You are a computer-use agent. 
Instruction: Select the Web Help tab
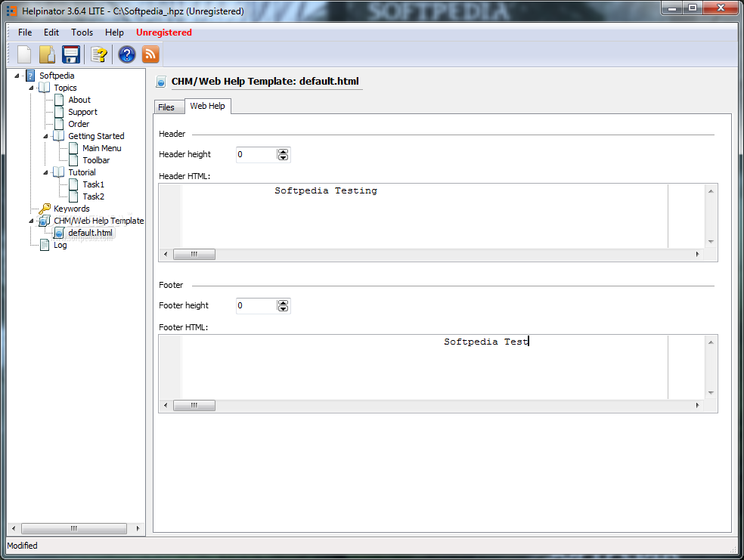point(207,106)
